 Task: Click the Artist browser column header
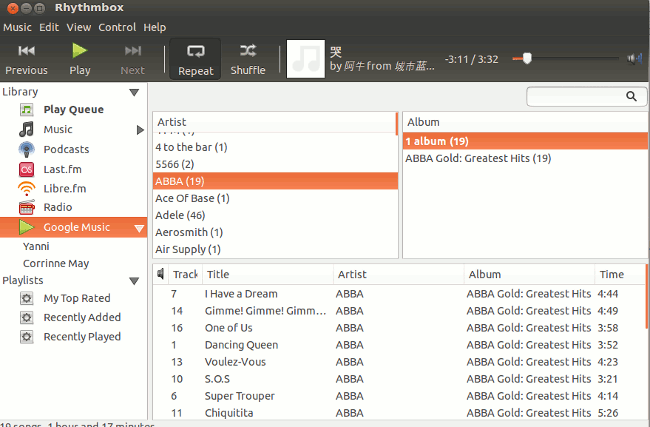pyautogui.click(x=274, y=122)
